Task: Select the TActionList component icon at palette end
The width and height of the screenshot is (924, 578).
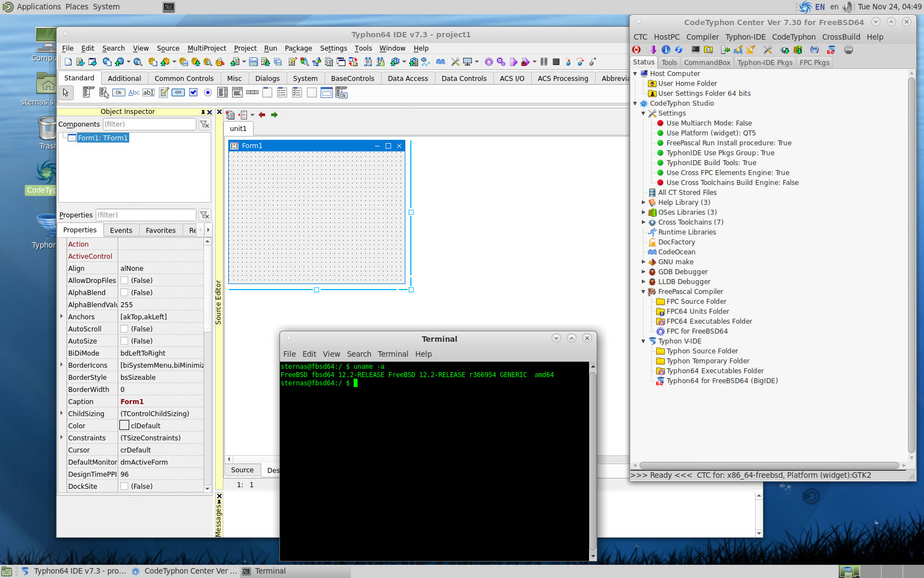Action: [x=342, y=92]
